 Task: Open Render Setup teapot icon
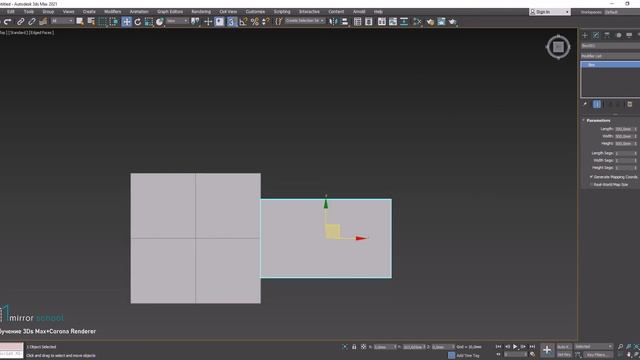pos(430,22)
